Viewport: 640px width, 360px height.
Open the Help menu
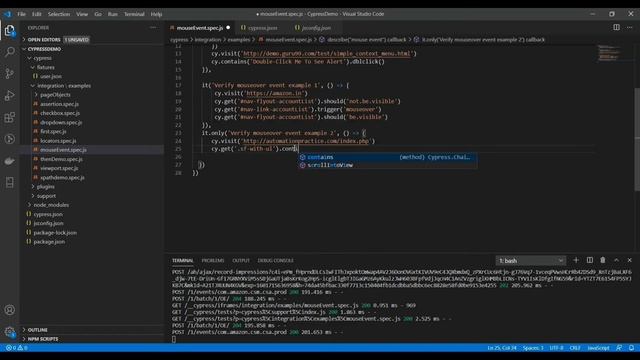pyautogui.click(x=156, y=14)
